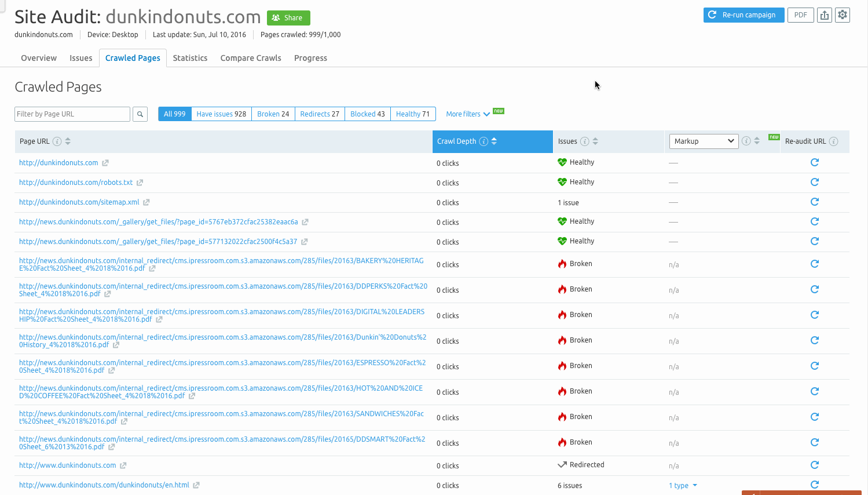
Task: Open the export/share icon next to PDF
Action: coord(825,15)
